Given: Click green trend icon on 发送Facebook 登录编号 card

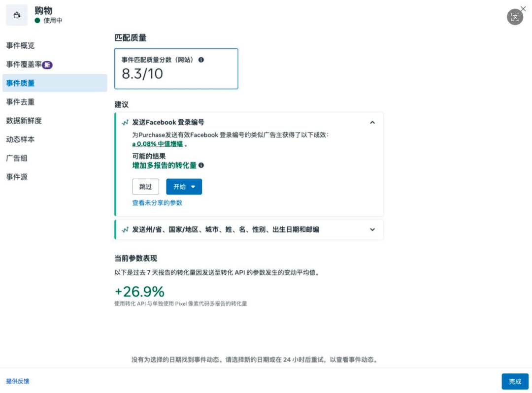Looking at the screenshot, I should pos(125,122).
